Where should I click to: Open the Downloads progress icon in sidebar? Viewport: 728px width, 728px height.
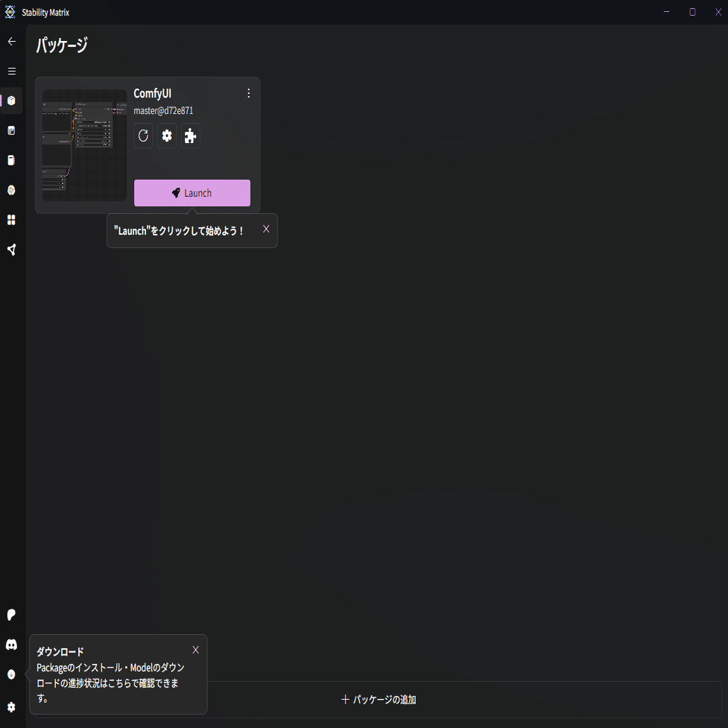(x=12, y=674)
